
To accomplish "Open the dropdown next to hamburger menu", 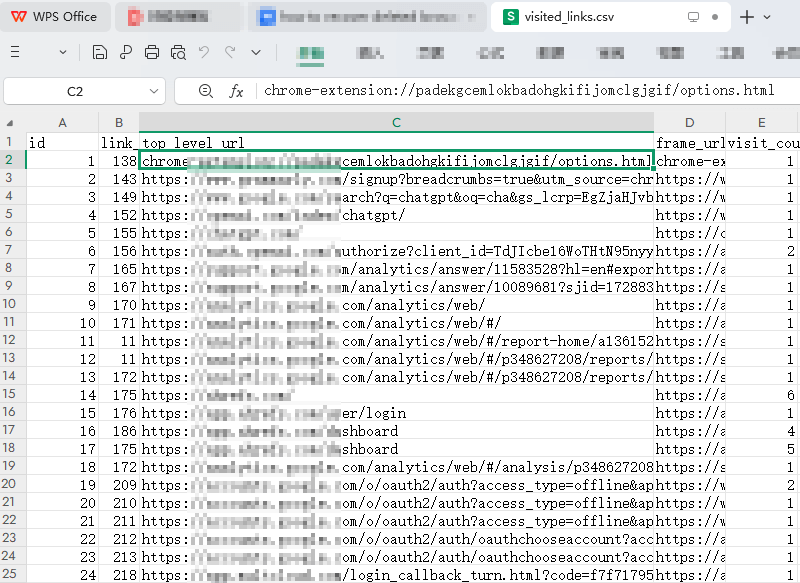I will coord(63,53).
